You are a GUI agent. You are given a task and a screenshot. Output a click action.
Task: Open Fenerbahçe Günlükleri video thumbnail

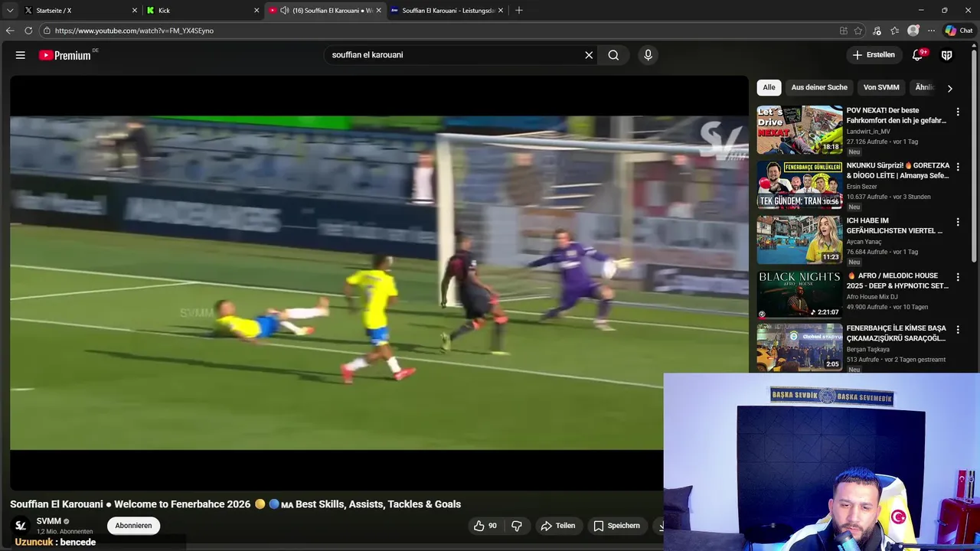pos(799,185)
